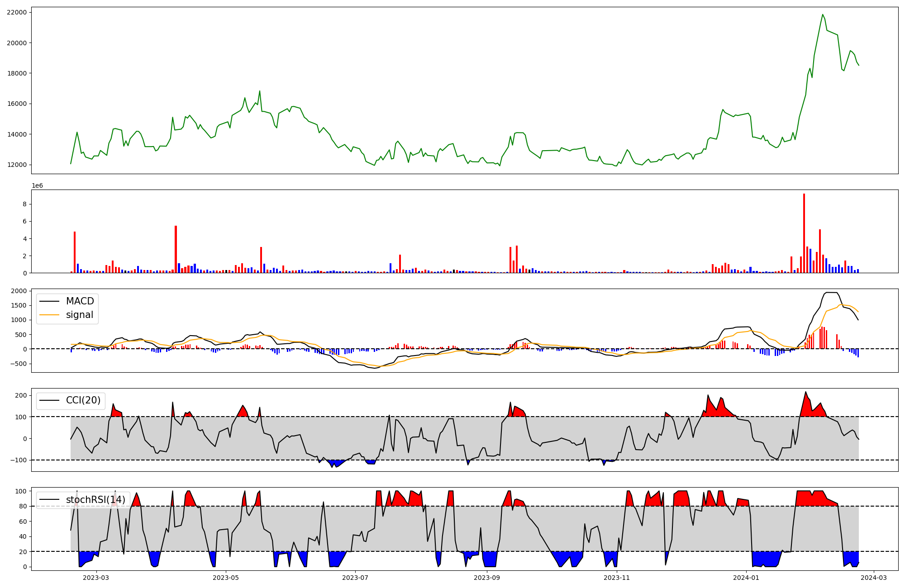Viewport: 905px width, 588px height.
Task: Click the stochRSI(14) legend label
Action: pyautogui.click(x=95, y=500)
